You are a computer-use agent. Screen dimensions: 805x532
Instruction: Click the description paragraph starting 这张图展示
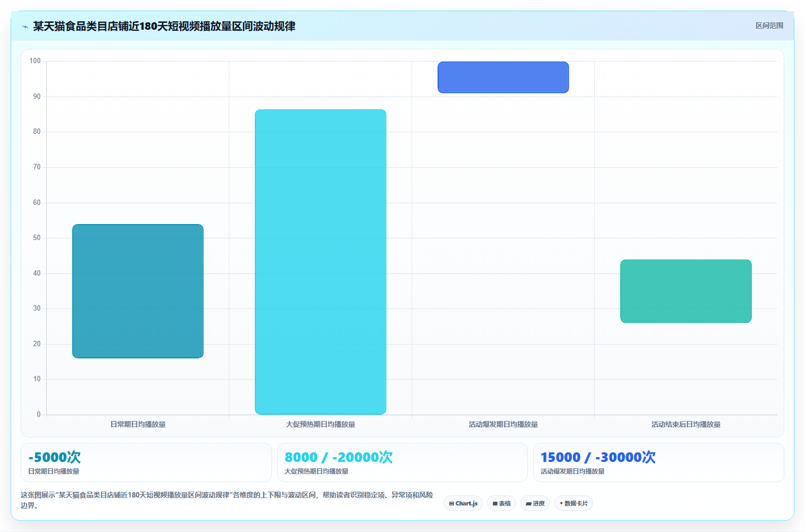coord(227,500)
